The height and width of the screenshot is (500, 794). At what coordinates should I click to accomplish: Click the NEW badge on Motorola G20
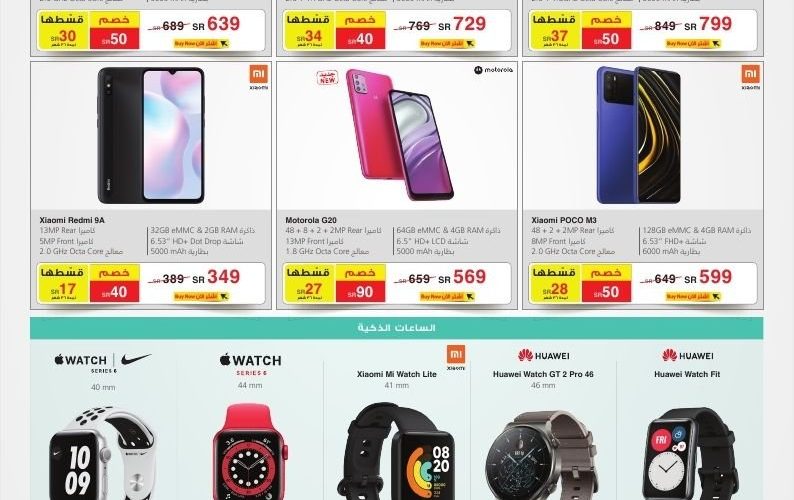(x=327, y=78)
